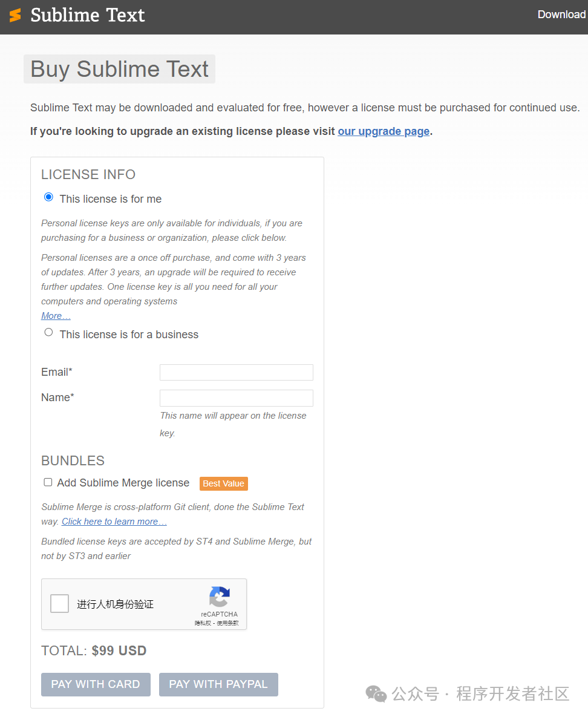Screen dimensions: 588x717
Task: Pay with card button
Action: tap(96, 684)
